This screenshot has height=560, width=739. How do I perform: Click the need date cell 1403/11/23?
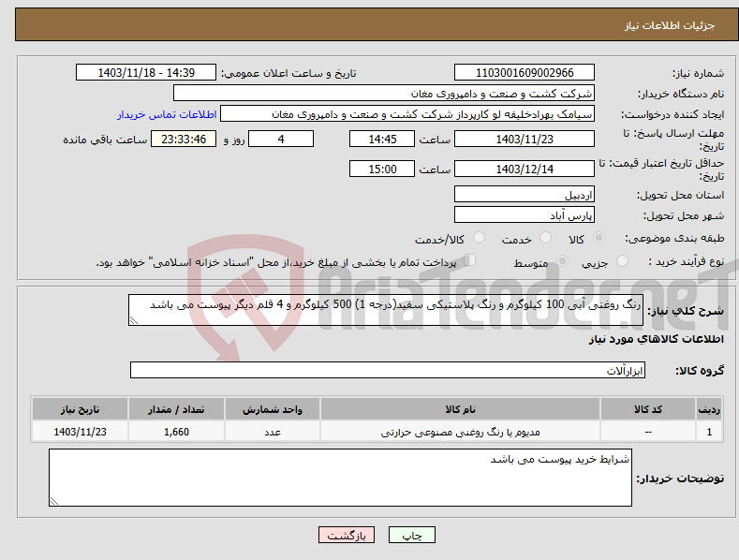81,432
